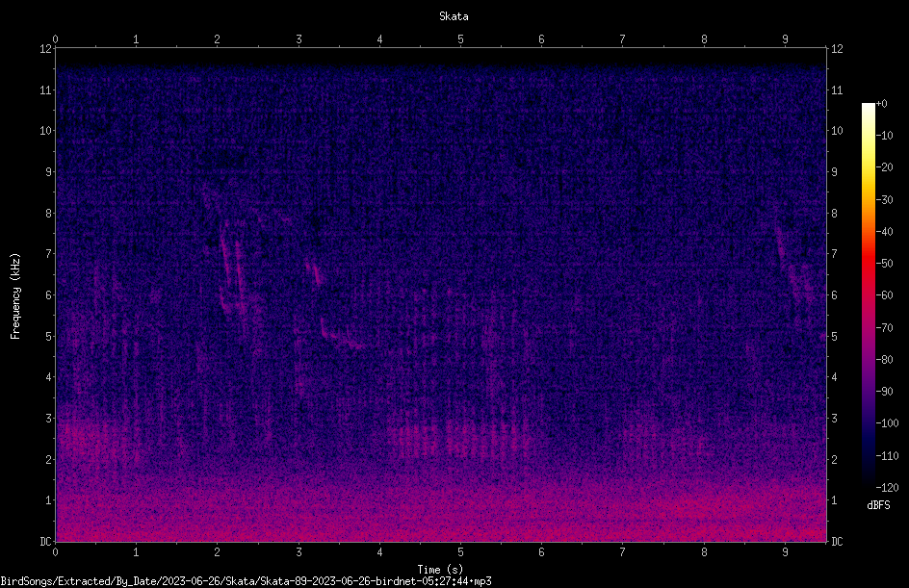
Task: Click the "10" tick on the right frequency axis
Action: coord(837,131)
